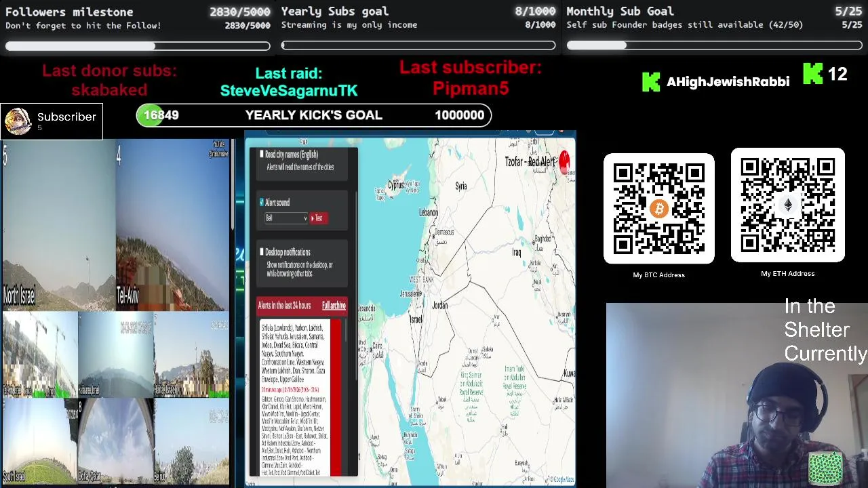
Task: Click the 'My ETH Address' caption
Action: 787,273
